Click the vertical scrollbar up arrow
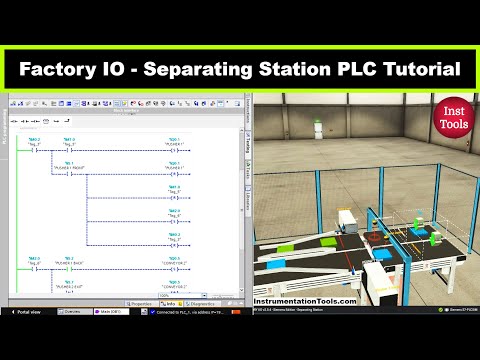480x360 pixels. [x=242, y=131]
